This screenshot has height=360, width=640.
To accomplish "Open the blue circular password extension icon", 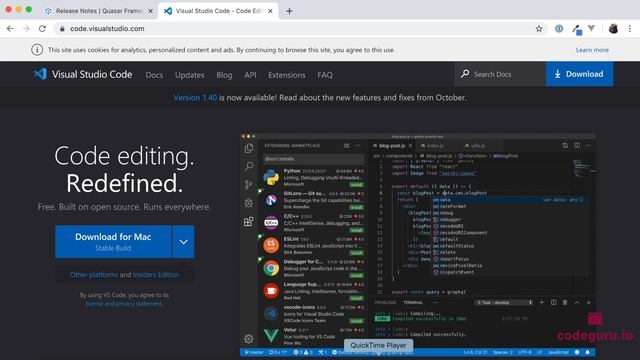I will click(559, 29).
